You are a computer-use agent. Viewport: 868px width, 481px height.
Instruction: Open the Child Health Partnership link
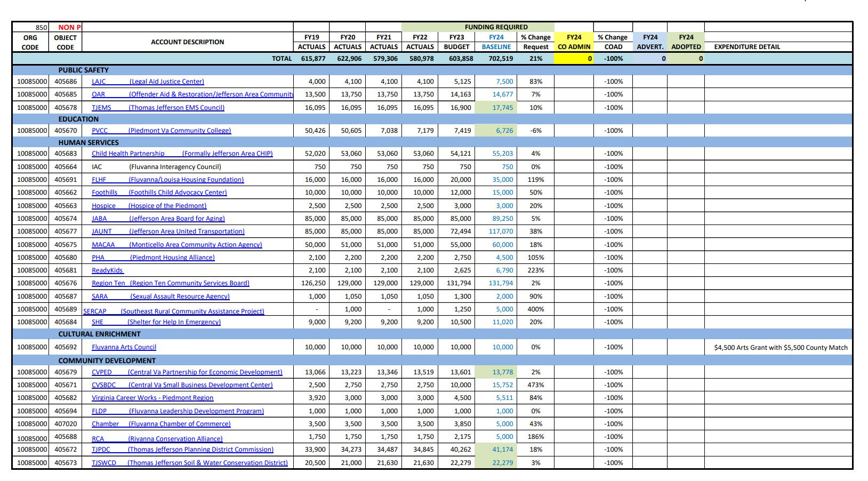[182, 154]
